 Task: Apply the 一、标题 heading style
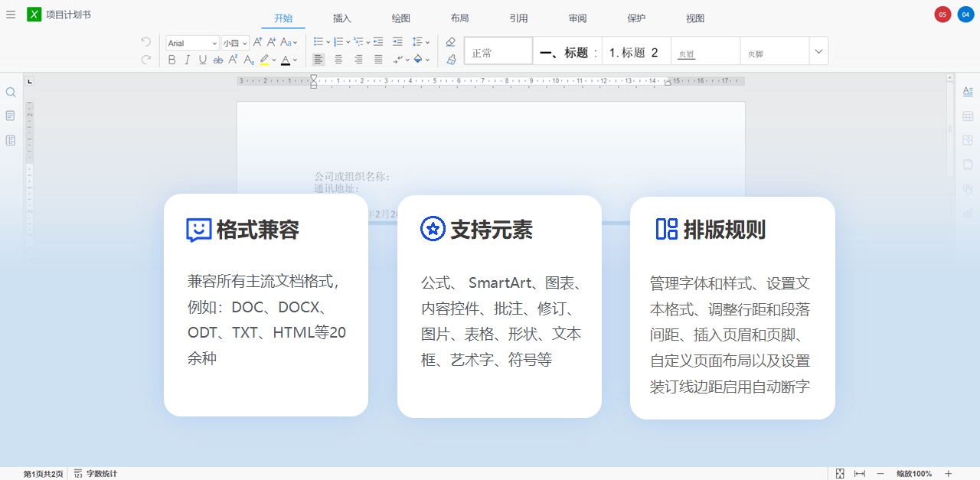567,51
